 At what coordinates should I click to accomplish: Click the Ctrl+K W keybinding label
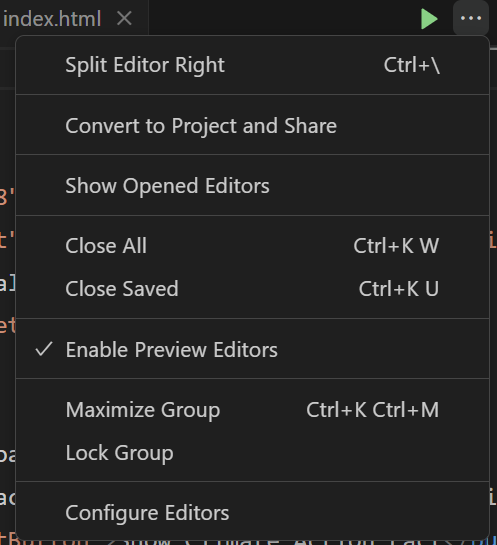click(x=396, y=246)
